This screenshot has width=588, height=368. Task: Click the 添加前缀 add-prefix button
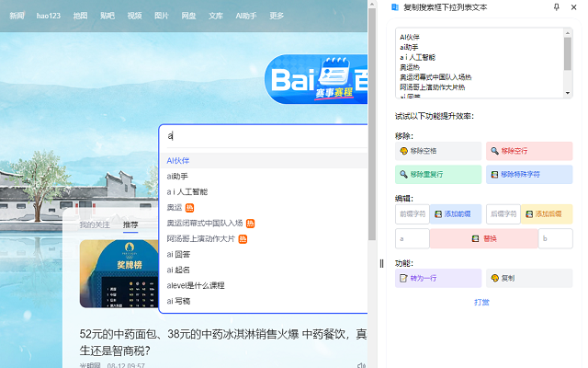click(x=456, y=214)
